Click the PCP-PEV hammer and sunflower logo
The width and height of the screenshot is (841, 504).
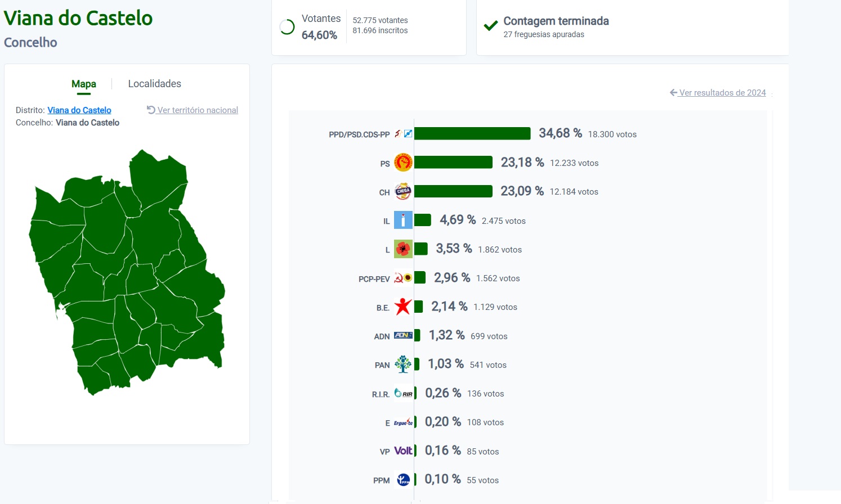403,278
